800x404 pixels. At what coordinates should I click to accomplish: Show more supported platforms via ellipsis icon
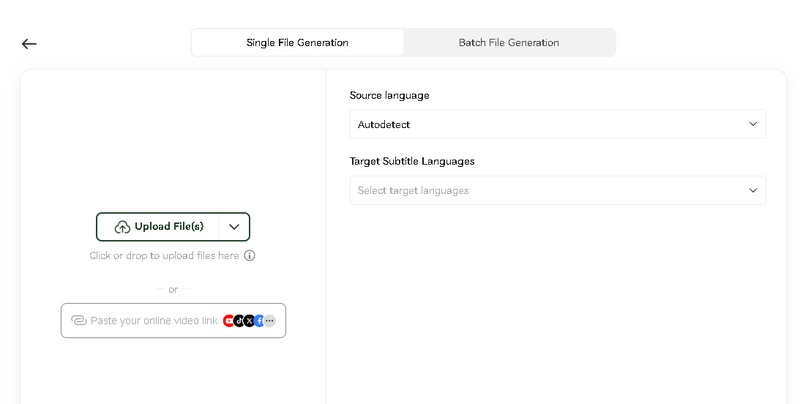click(x=270, y=321)
